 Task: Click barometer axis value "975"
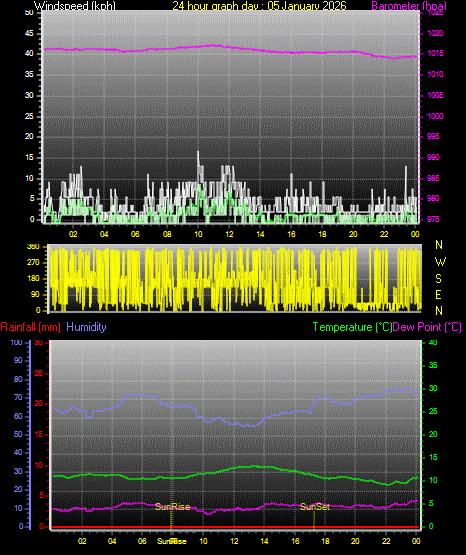(x=434, y=219)
